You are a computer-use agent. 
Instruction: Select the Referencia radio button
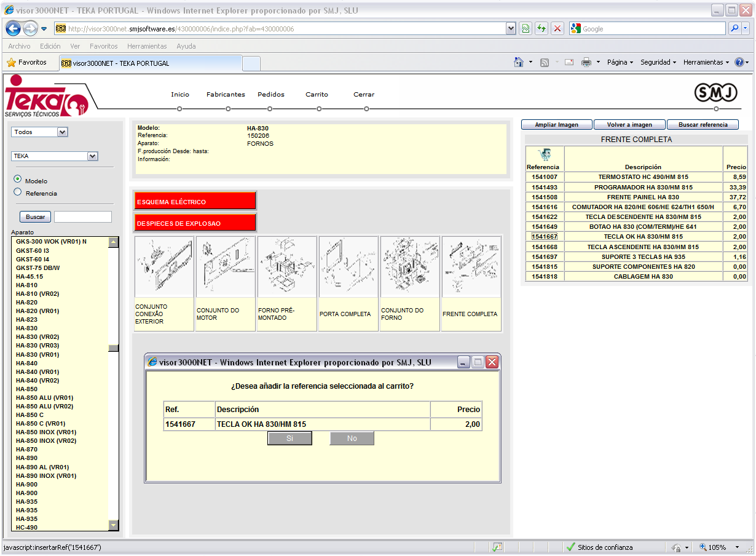pyautogui.click(x=18, y=192)
